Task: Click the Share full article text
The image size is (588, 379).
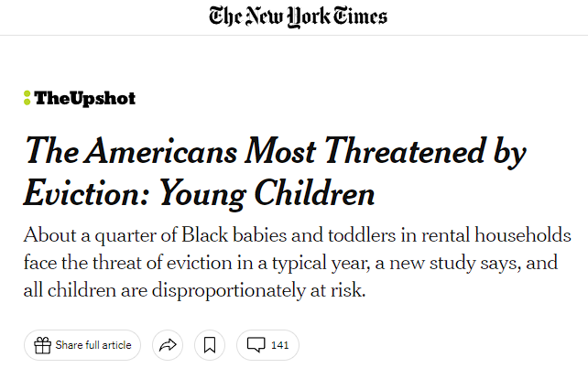Action: tap(93, 345)
